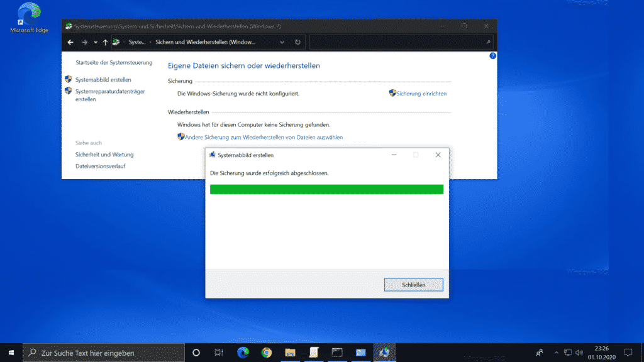Image resolution: width=644 pixels, height=362 pixels.
Task: Open recent locations dropdown arrow
Action: click(96, 42)
